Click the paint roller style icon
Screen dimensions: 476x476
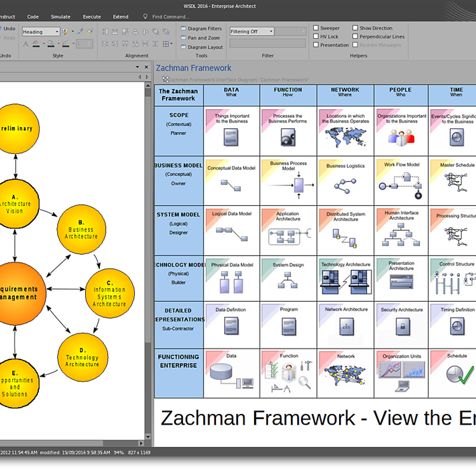90,31
